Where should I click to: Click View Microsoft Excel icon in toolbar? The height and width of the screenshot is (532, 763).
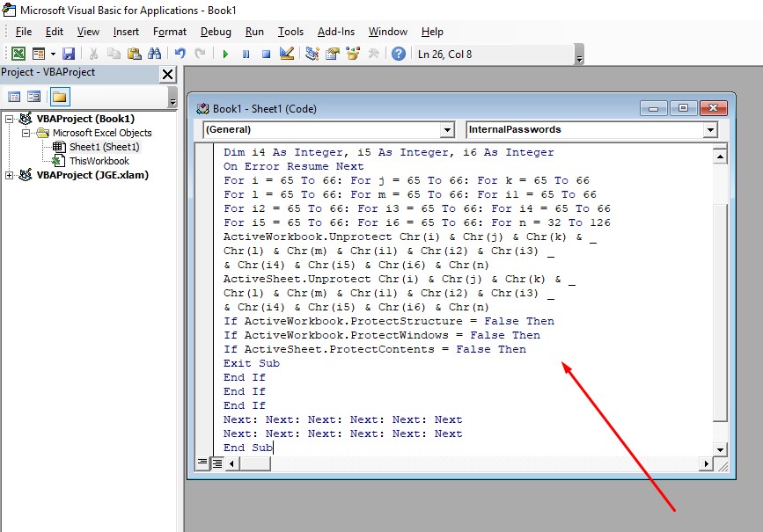tap(18, 54)
